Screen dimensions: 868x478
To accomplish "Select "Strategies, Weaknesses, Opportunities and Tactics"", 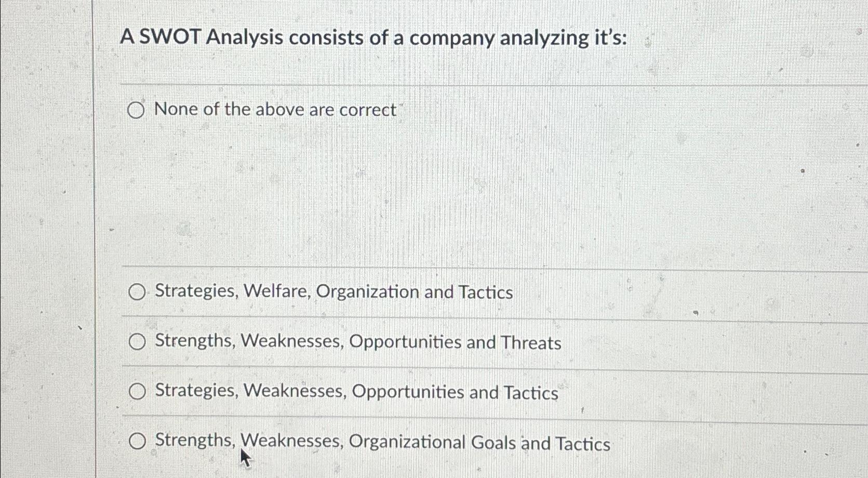I will tap(138, 391).
